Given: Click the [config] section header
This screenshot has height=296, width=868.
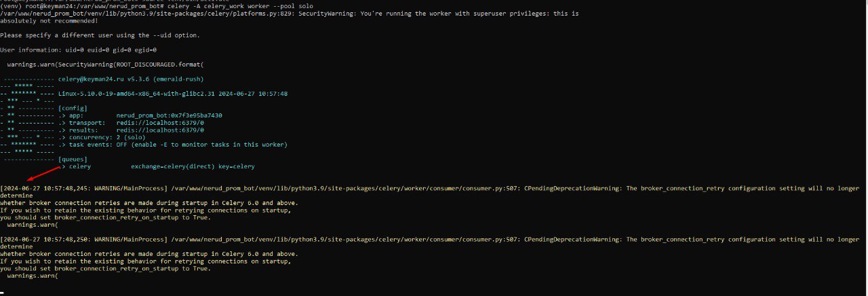Looking at the screenshot, I should coord(73,108).
